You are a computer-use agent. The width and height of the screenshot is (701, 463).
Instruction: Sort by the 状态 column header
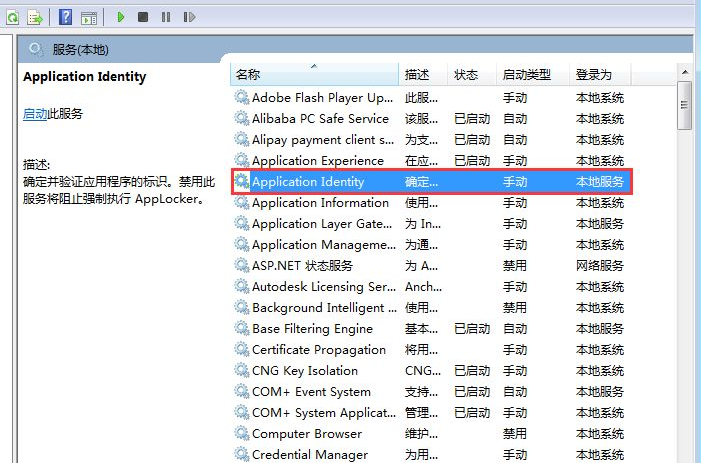[466, 75]
